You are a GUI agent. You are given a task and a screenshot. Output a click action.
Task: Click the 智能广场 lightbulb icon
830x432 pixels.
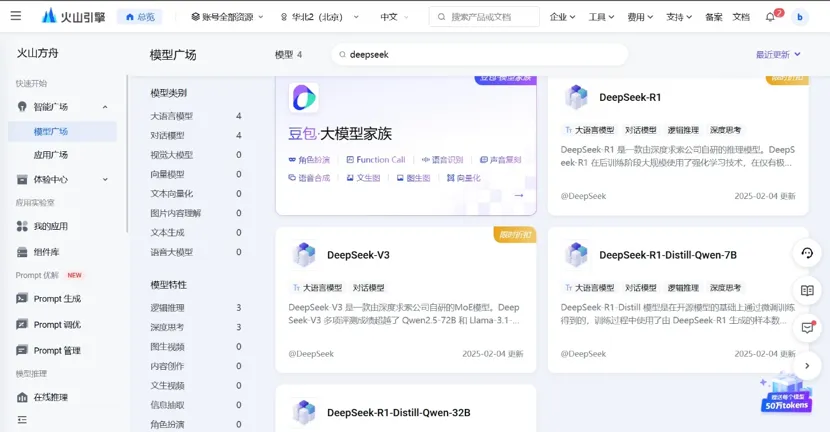click(x=22, y=106)
